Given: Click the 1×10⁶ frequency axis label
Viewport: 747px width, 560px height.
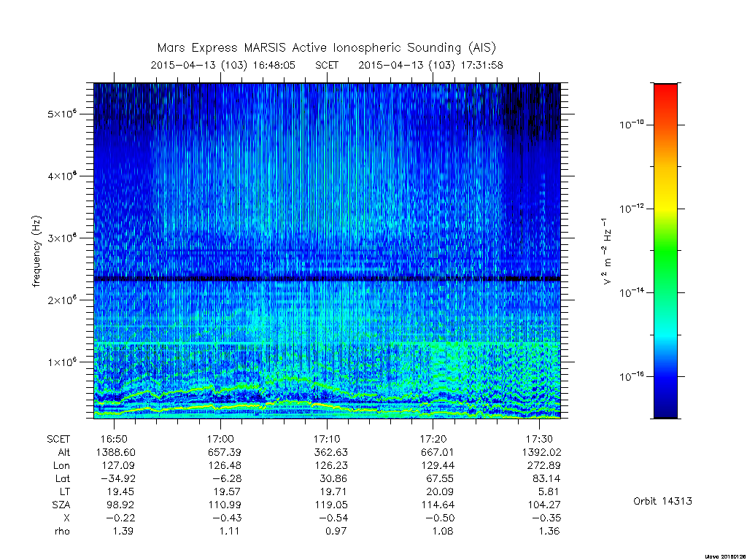Looking at the screenshot, I should click(63, 362).
